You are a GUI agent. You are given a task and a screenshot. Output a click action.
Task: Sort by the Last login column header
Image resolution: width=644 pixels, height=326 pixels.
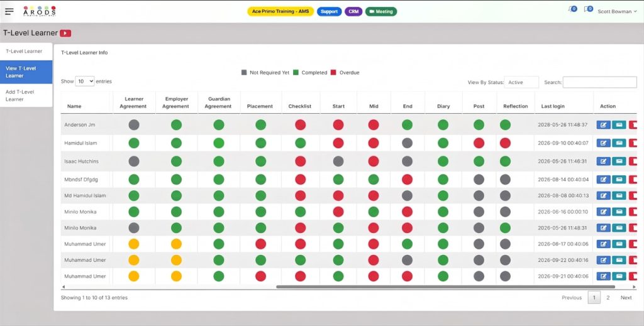pos(553,106)
